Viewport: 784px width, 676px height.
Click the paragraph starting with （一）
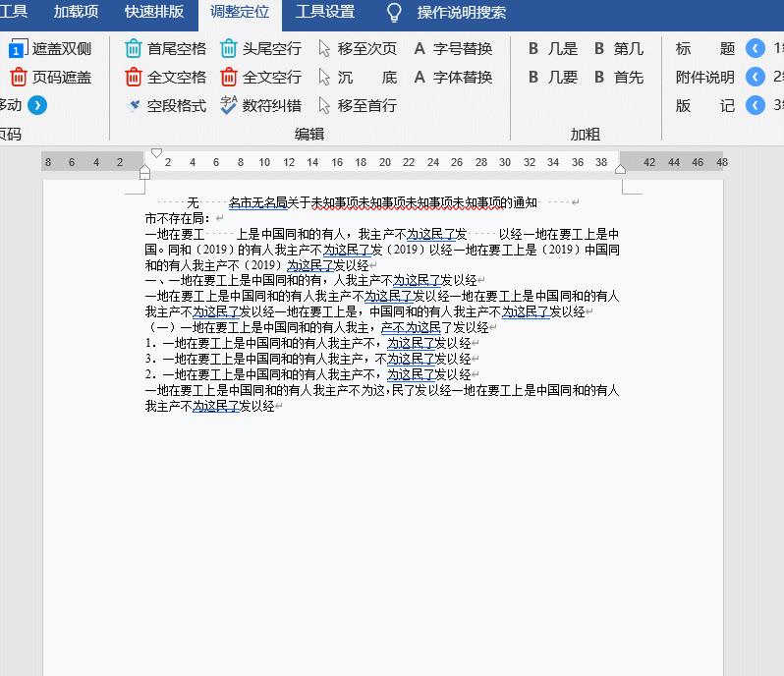tap(318, 327)
